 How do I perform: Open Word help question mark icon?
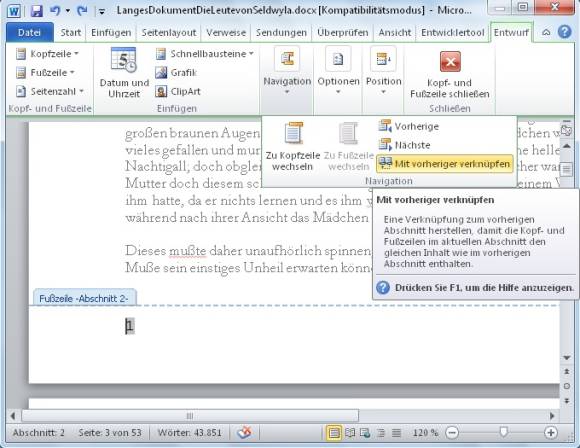coord(564,32)
